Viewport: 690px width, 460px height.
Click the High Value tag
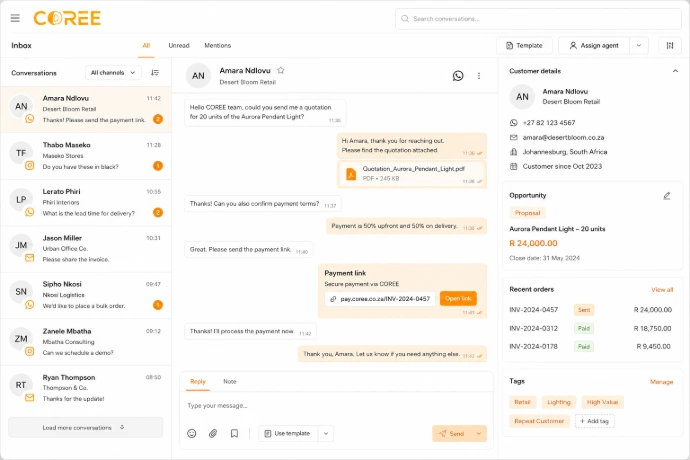click(602, 402)
